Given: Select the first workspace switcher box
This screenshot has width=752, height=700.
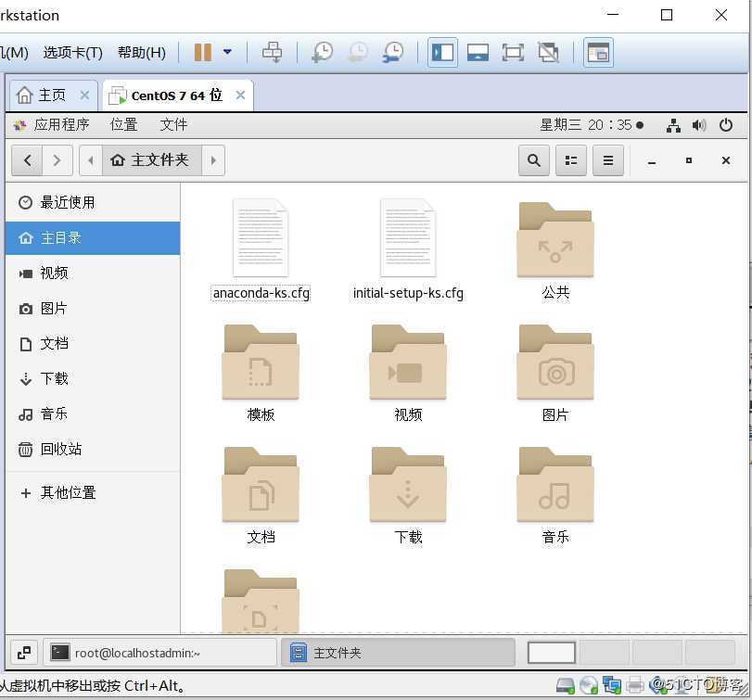Looking at the screenshot, I should [x=552, y=652].
